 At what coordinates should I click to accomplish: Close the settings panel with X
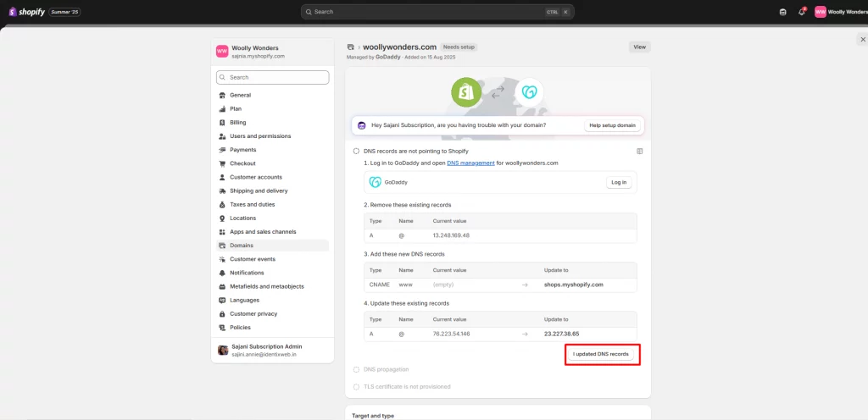[x=862, y=39]
